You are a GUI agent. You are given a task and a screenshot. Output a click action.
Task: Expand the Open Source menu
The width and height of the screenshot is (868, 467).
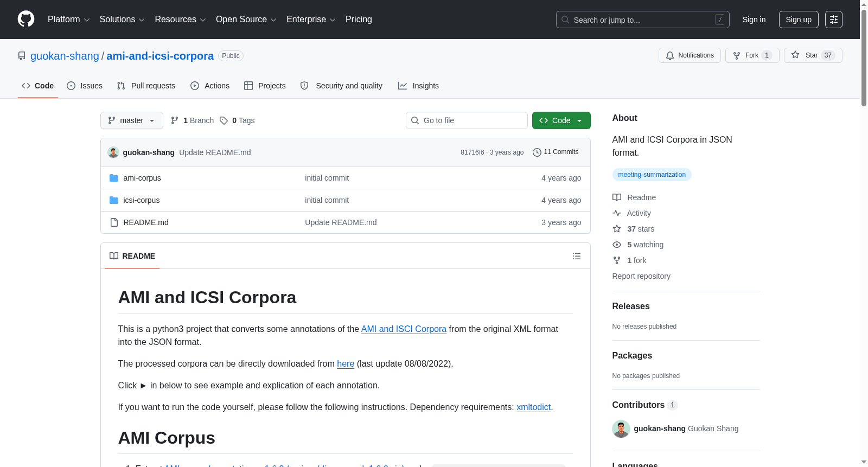(246, 20)
